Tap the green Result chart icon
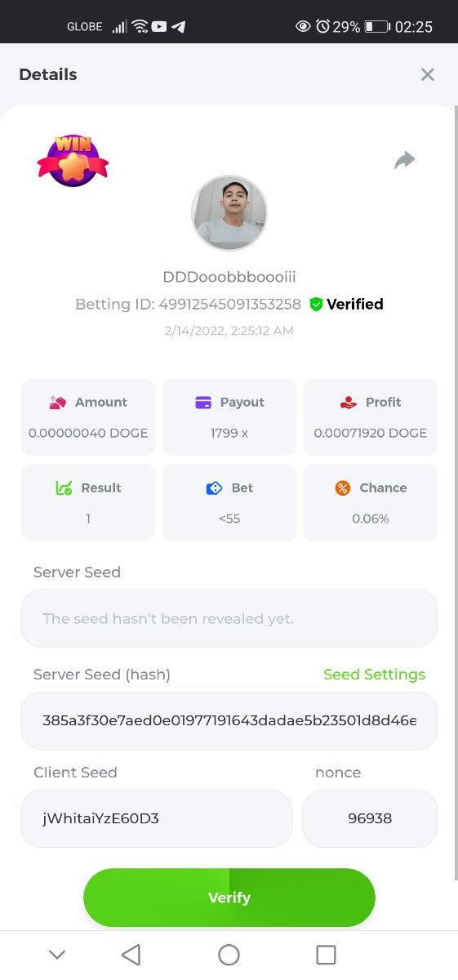458x980 pixels. click(x=64, y=488)
